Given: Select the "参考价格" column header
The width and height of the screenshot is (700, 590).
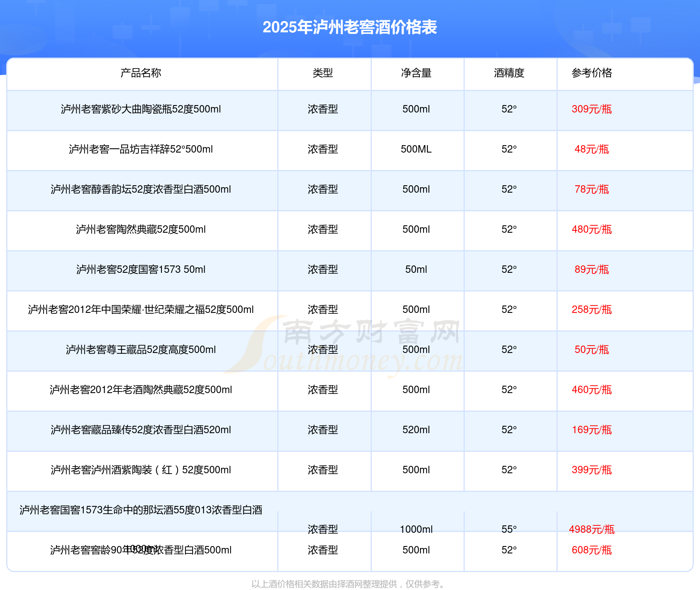Looking at the screenshot, I should coord(592,73).
